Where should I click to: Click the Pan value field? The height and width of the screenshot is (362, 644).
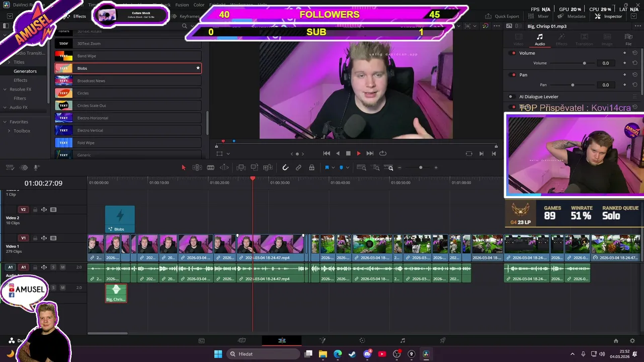coord(606,84)
